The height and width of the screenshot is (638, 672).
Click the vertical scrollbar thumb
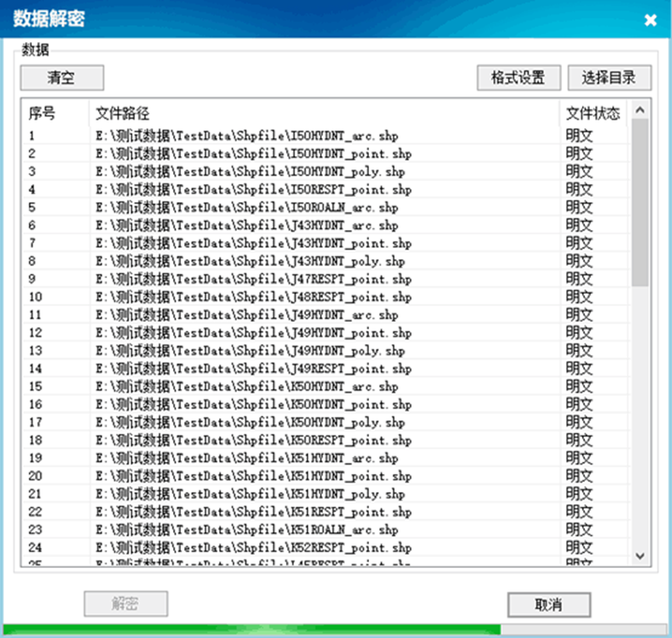639,202
